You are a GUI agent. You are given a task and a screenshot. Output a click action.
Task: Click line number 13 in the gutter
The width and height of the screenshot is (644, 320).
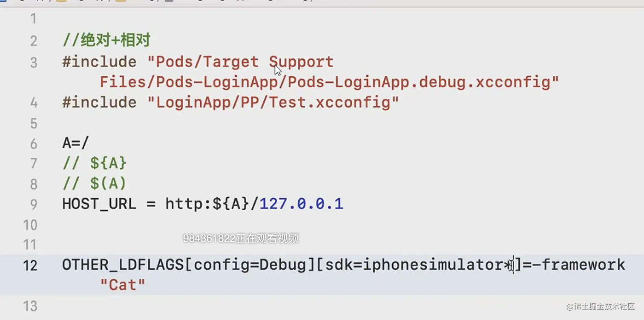30,306
